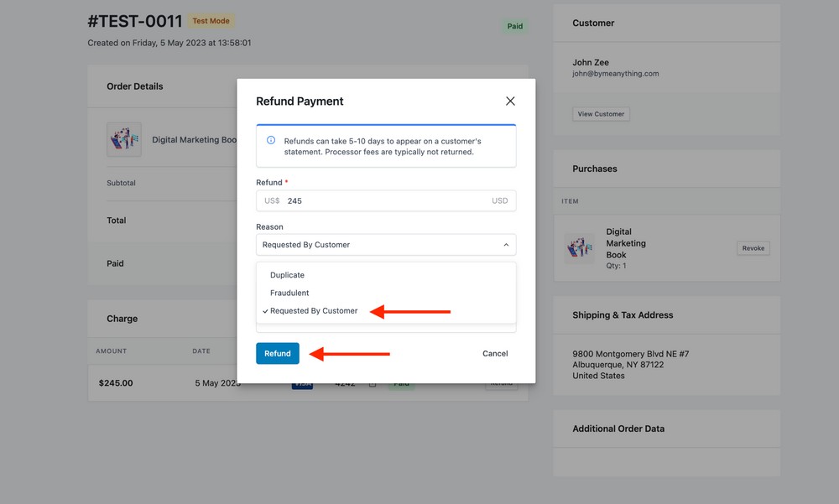839x504 pixels.
Task: Click the email john@bymeanything.com
Action: click(x=616, y=73)
